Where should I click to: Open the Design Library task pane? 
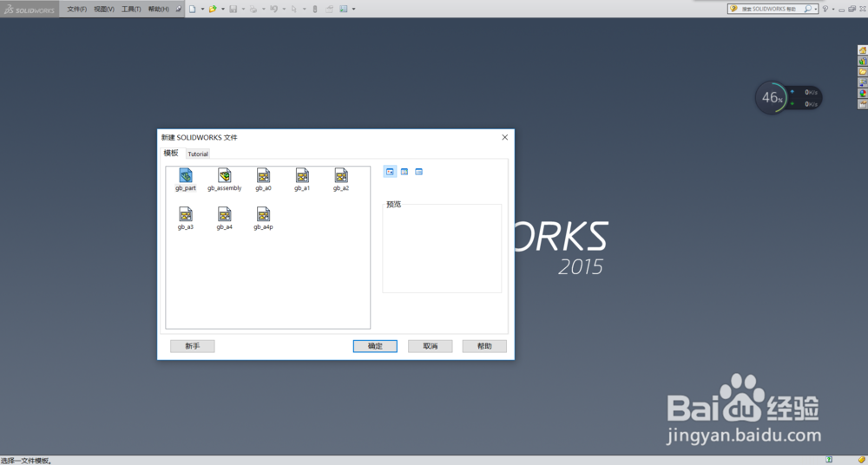click(x=863, y=61)
